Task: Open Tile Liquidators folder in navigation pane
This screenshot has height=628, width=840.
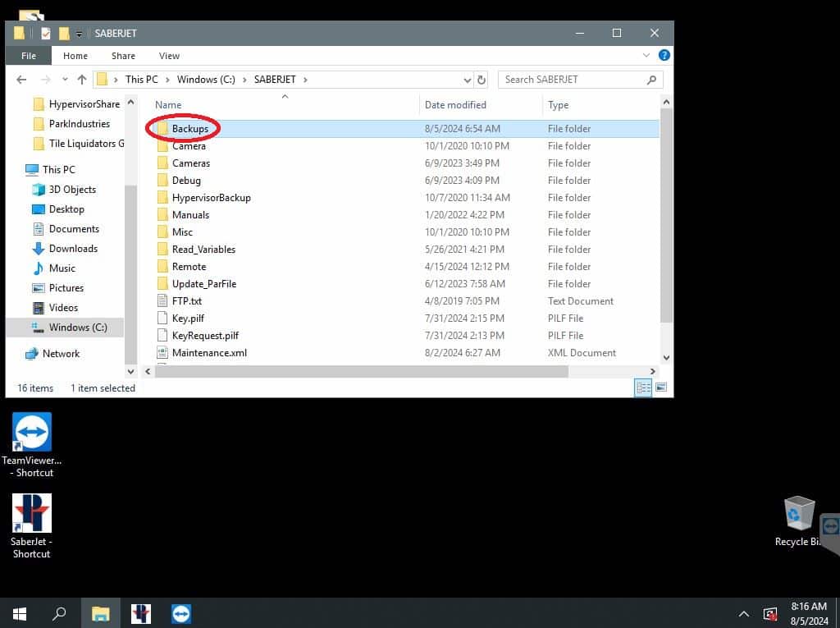Action: tap(78, 144)
